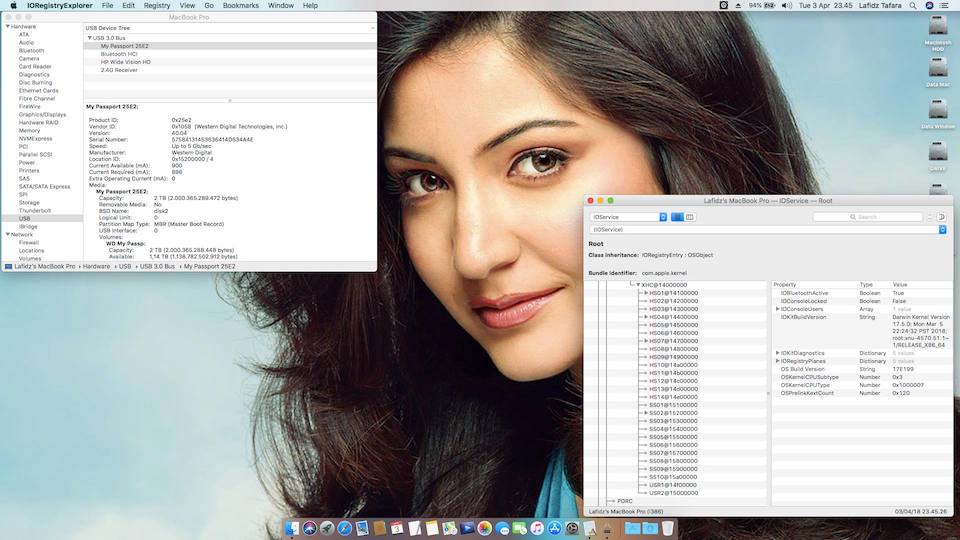This screenshot has width=960, height=540.
Task: Open the Registry menu
Action: tap(157, 5)
